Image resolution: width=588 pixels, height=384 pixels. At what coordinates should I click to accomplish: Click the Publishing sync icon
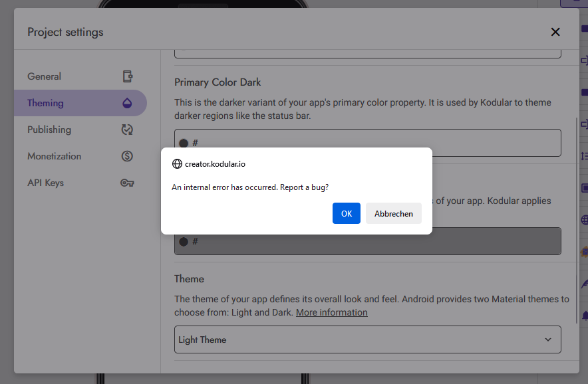coord(127,130)
